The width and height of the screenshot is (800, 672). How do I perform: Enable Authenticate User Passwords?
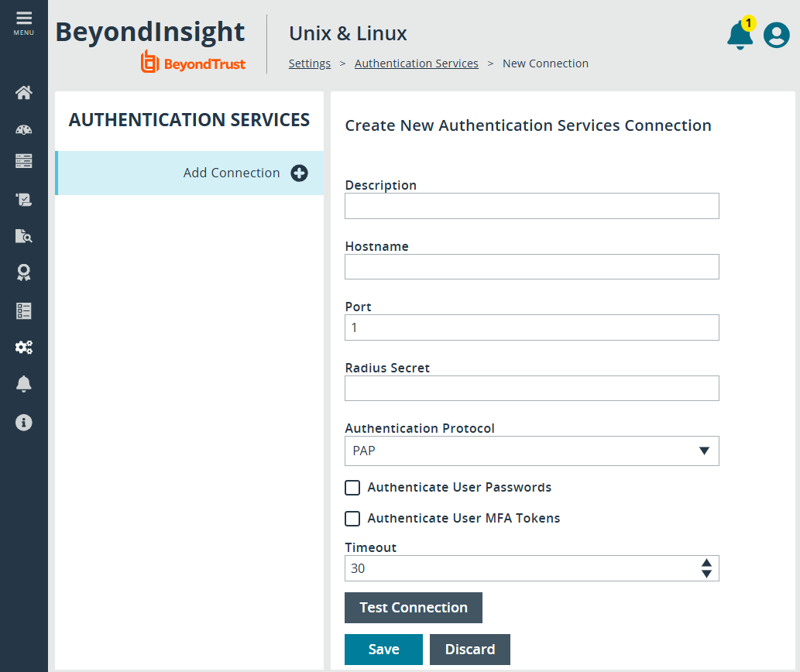(x=352, y=488)
